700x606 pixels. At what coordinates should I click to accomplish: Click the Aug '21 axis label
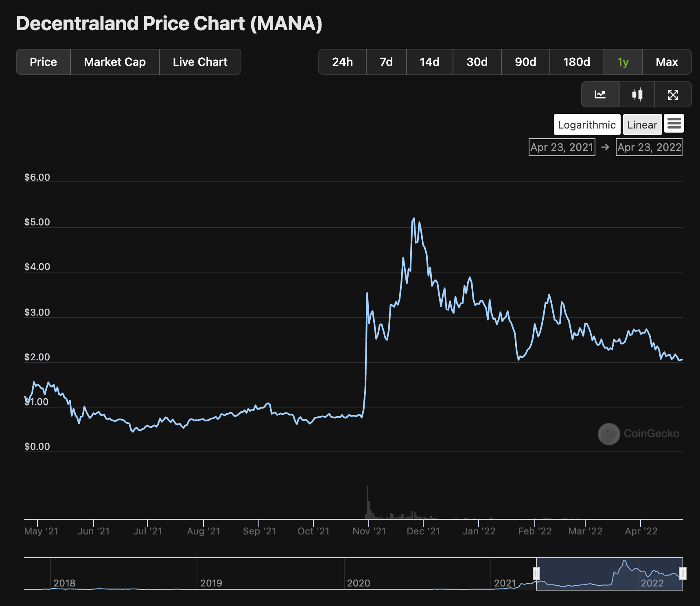coord(203,531)
